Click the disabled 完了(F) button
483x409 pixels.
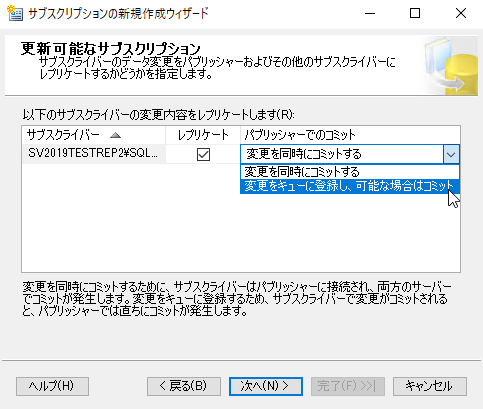[x=348, y=386]
